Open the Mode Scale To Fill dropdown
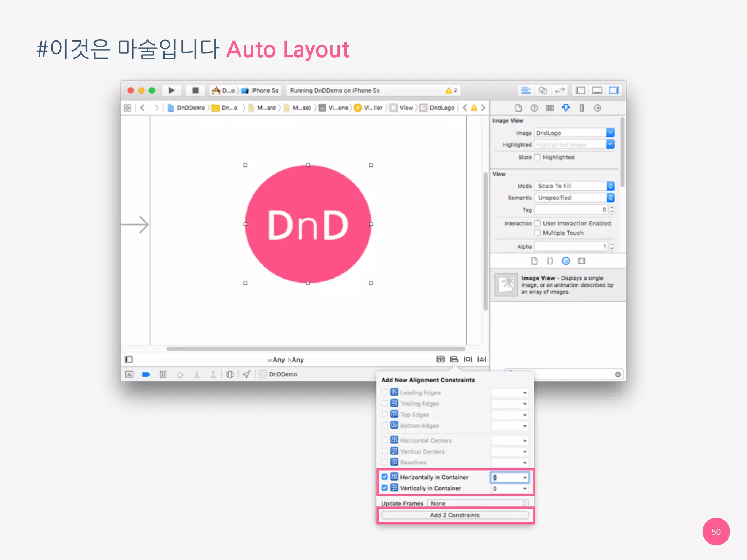The width and height of the screenshot is (747, 560). pos(574,186)
